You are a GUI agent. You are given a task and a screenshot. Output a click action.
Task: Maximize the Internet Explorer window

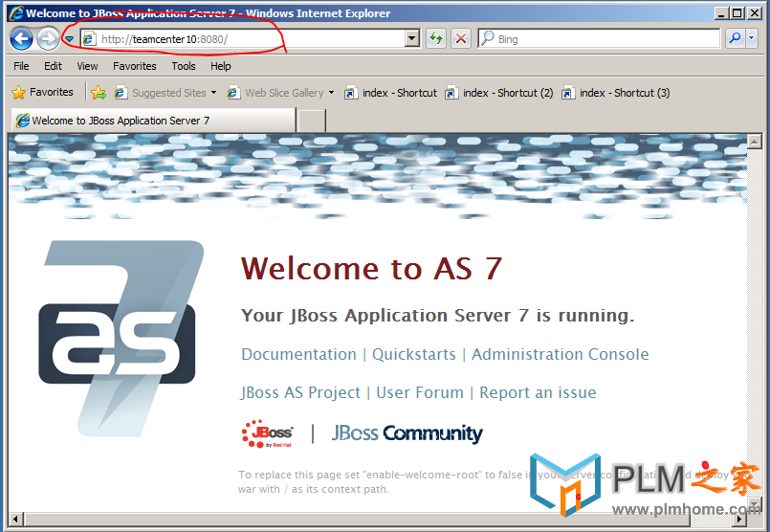737,13
